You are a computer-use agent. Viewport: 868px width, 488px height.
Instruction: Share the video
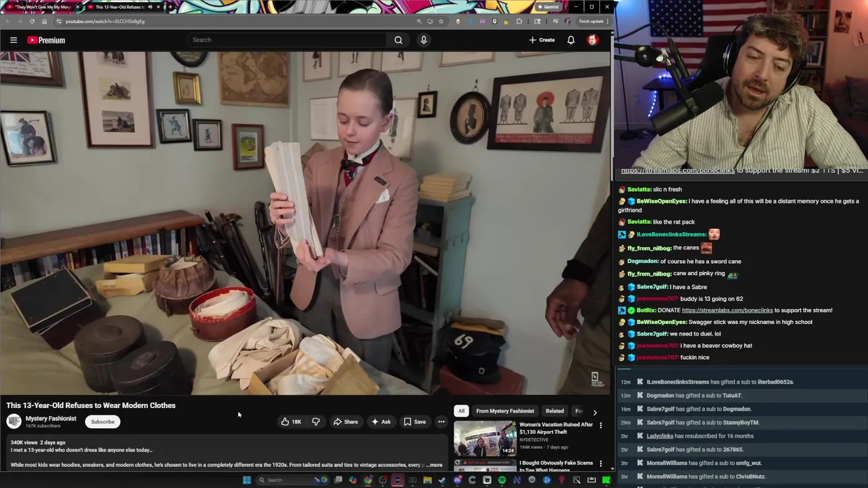coord(346,422)
